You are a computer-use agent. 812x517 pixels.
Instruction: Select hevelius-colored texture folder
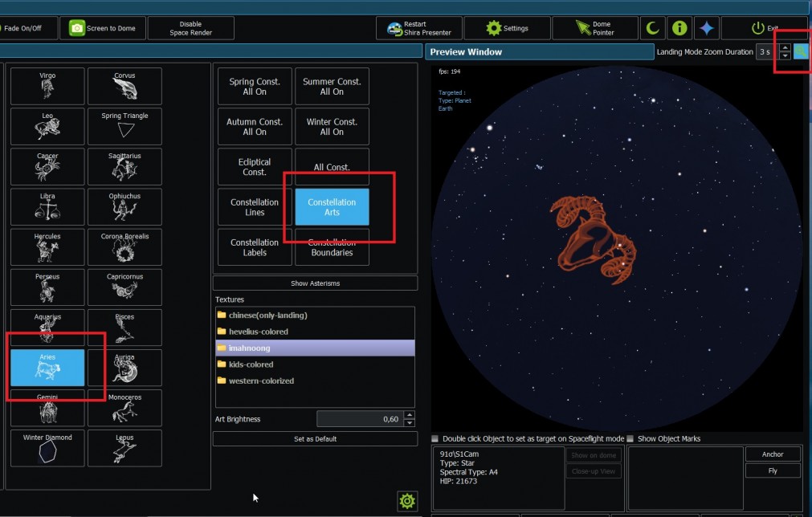(x=315, y=332)
